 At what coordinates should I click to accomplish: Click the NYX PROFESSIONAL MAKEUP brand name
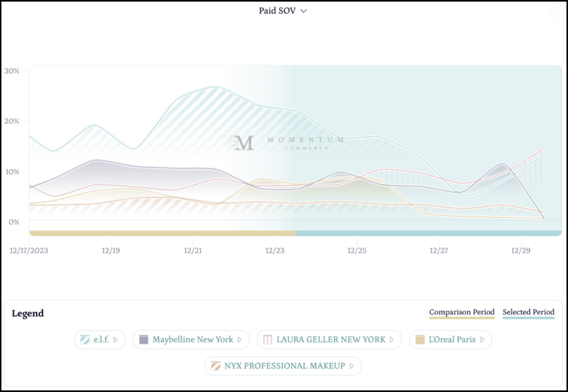[285, 366]
